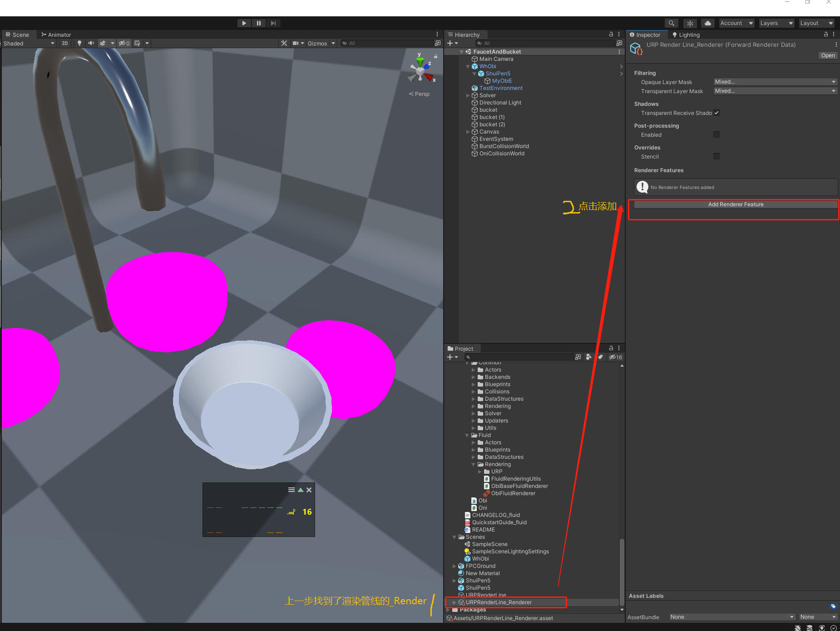Open the tool settings wrench icon

284,43
